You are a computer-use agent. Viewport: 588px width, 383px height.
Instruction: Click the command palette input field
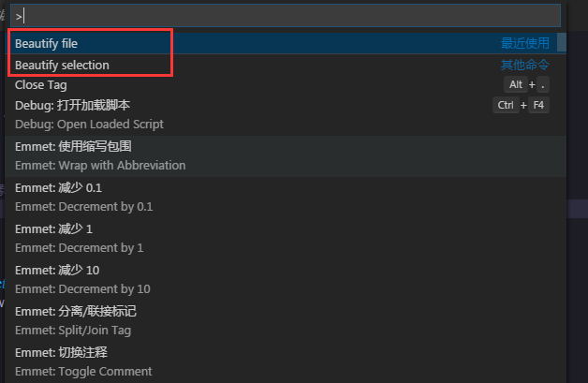[286, 16]
